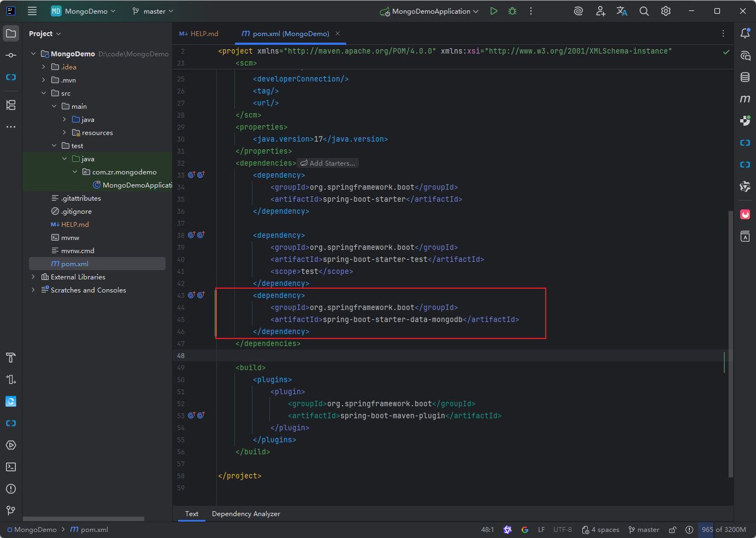756x538 pixels.
Task: Select pom.xml in project tree
Action: pyautogui.click(x=97, y=264)
